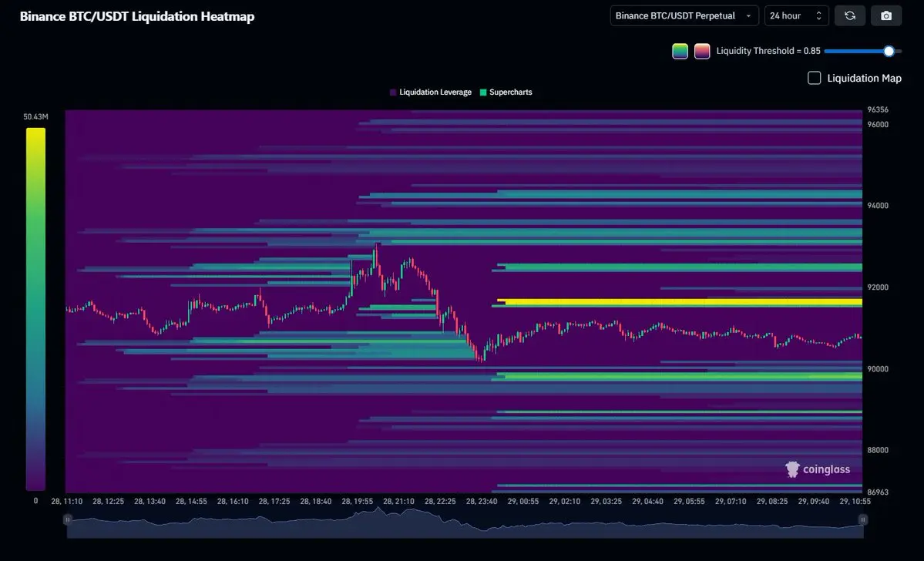
Task: Click the green Supercharts legend square
Action: click(483, 92)
